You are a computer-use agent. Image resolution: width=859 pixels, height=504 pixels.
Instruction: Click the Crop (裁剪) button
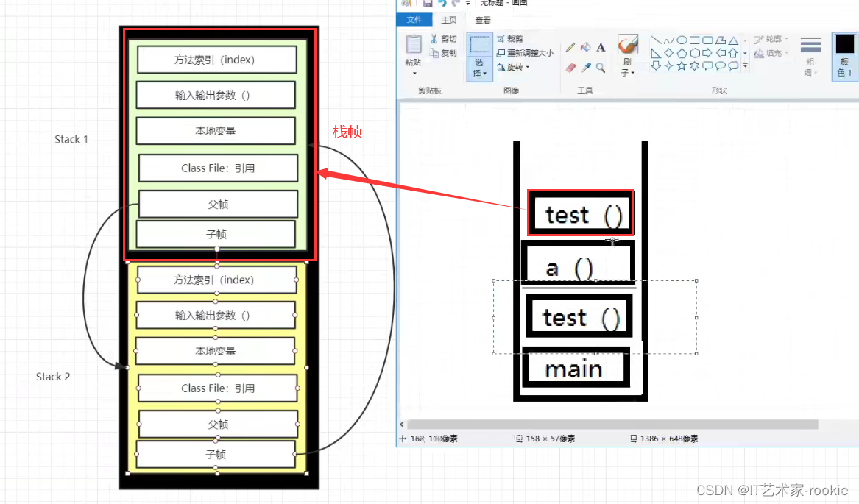click(x=510, y=39)
